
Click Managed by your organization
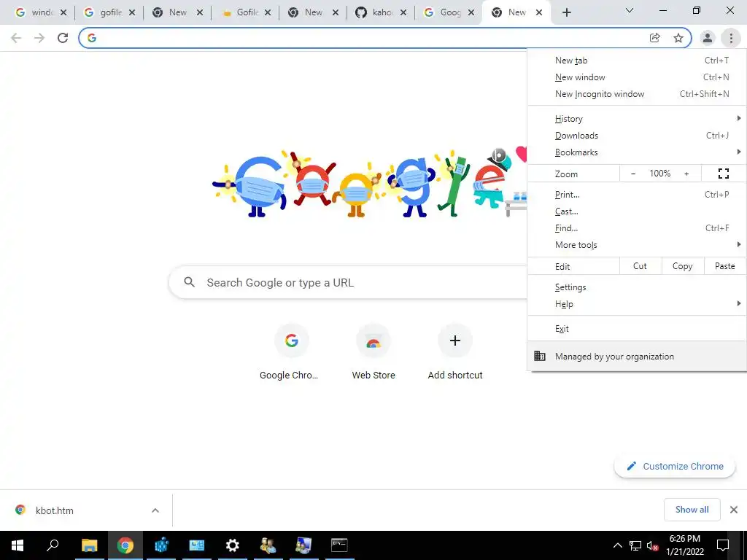(x=637, y=356)
